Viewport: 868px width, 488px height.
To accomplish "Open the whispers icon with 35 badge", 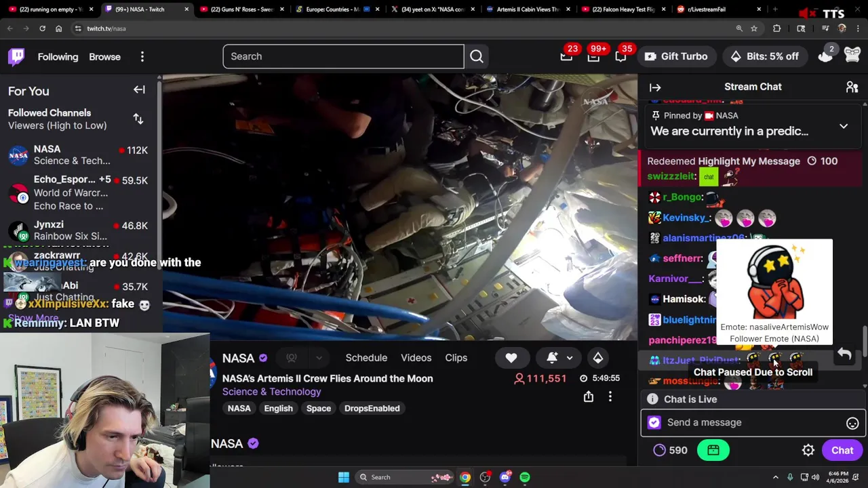I will click(620, 56).
